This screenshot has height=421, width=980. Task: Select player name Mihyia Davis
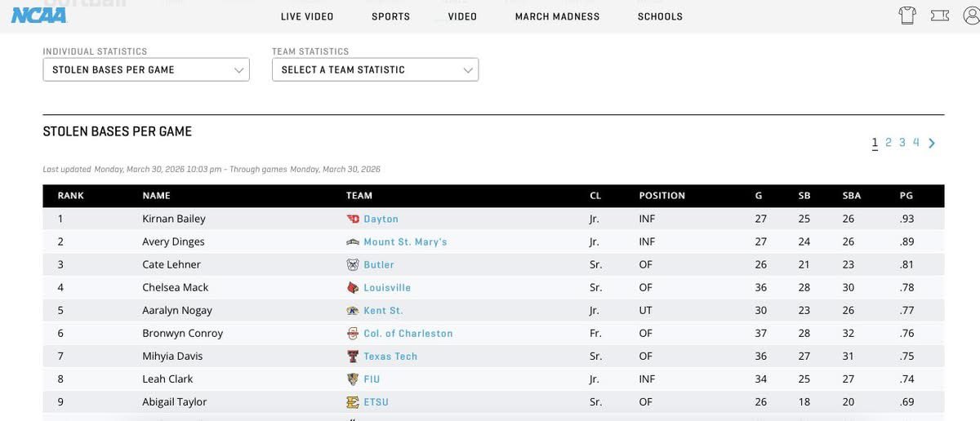tap(172, 356)
